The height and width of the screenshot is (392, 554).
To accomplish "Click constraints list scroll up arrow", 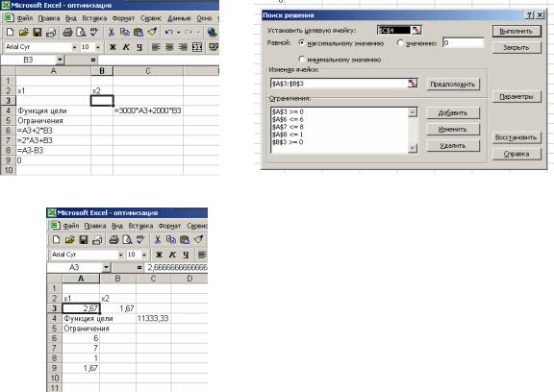I will [412, 112].
